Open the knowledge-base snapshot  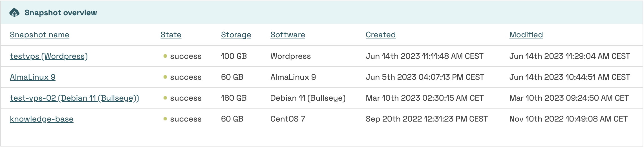pyautogui.click(x=42, y=119)
